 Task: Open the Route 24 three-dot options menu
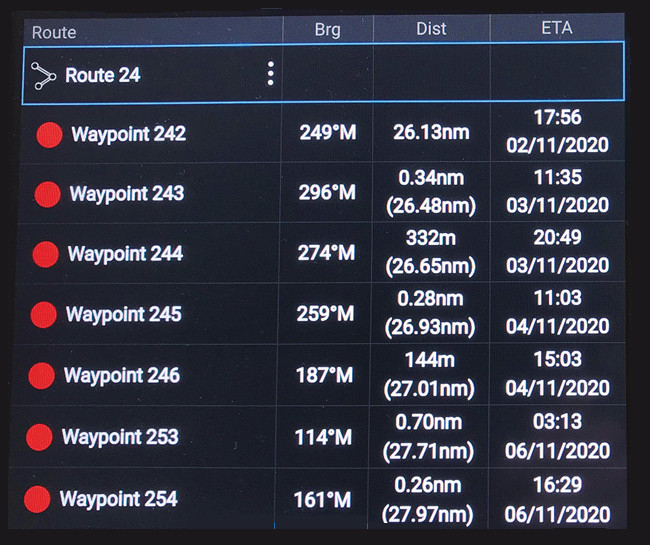(x=270, y=74)
